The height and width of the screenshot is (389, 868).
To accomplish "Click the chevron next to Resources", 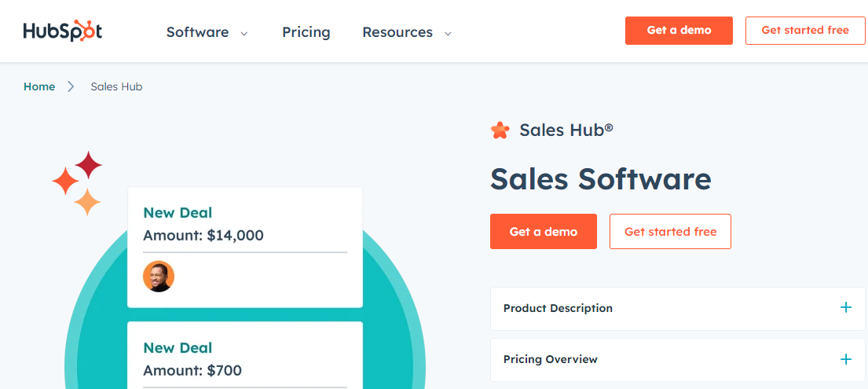I will coord(448,33).
